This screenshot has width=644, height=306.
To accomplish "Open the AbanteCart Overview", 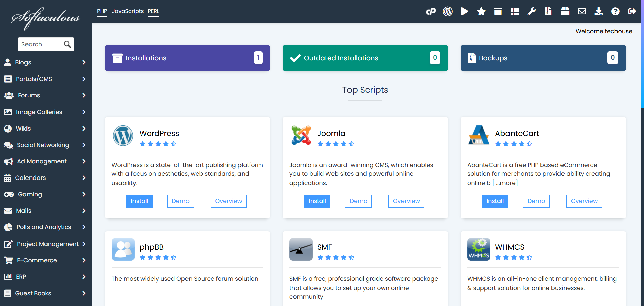I will [584, 201].
